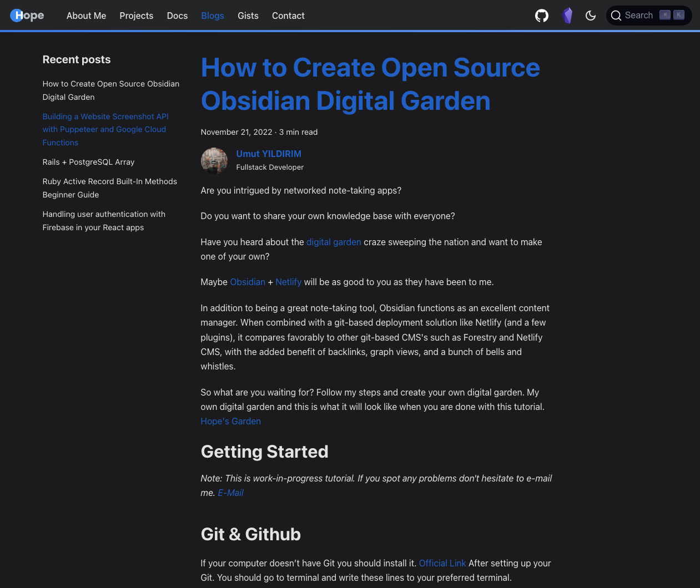This screenshot has width=700, height=588.
Task: Open recent post about Obsidian Digital Garden
Action: point(111,90)
